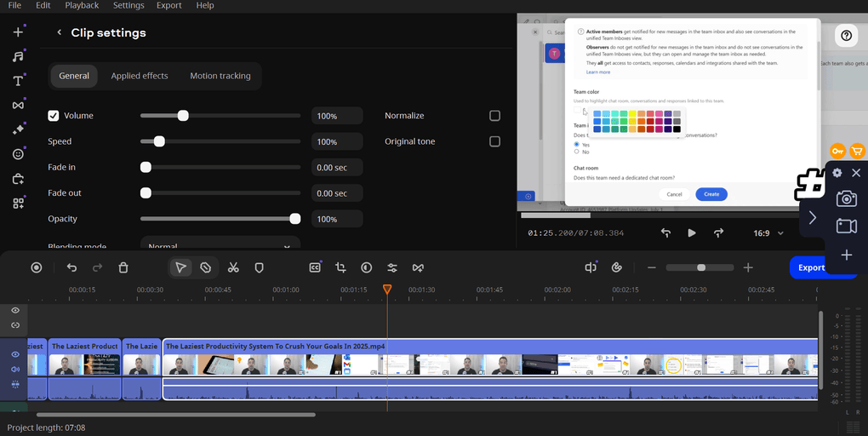This screenshot has height=436, width=868.
Task: Click the Fade in 0.00 sec field
Action: pos(337,167)
